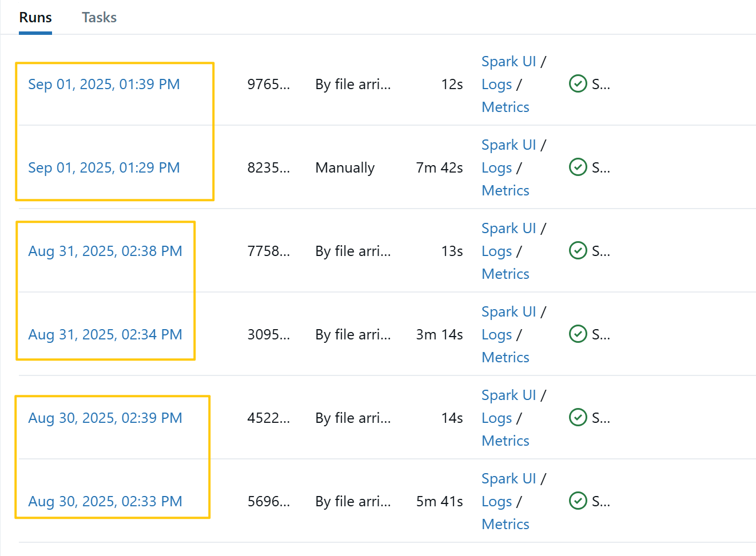The width and height of the screenshot is (756, 556).
Task: Open Spark UI for the manually triggered run
Action: click(x=509, y=145)
